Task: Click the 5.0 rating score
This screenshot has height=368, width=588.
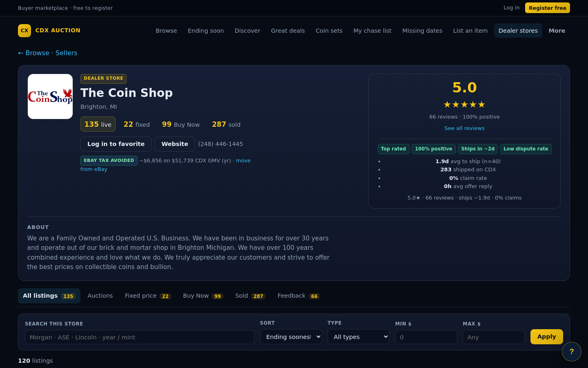Action: click(x=465, y=88)
